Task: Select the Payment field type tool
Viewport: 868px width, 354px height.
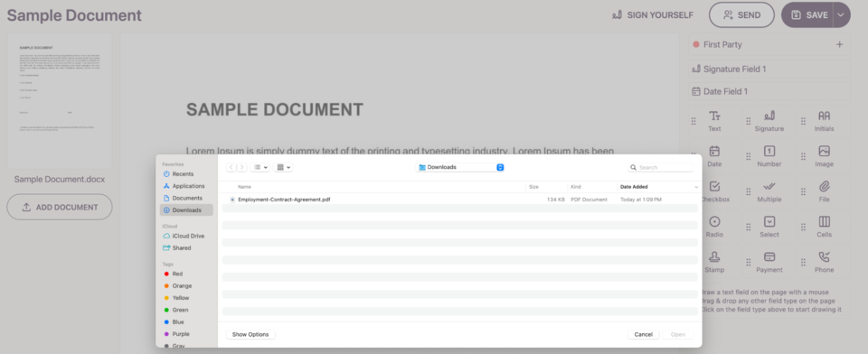Action: pyautogui.click(x=769, y=263)
